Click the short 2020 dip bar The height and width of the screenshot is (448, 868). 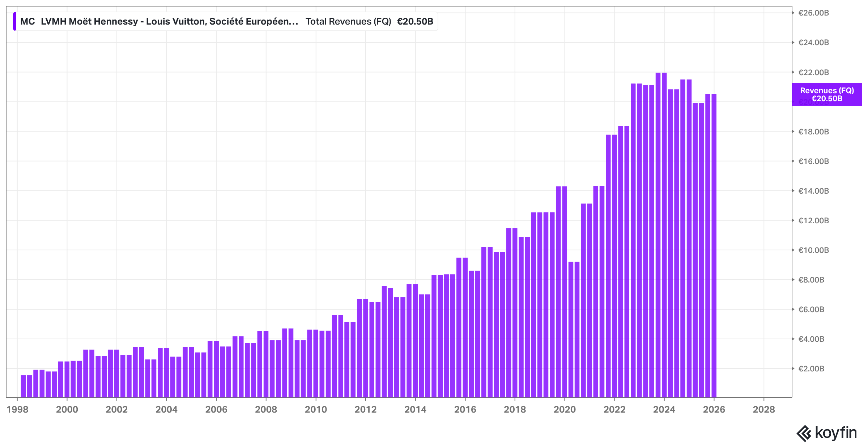pyautogui.click(x=571, y=329)
